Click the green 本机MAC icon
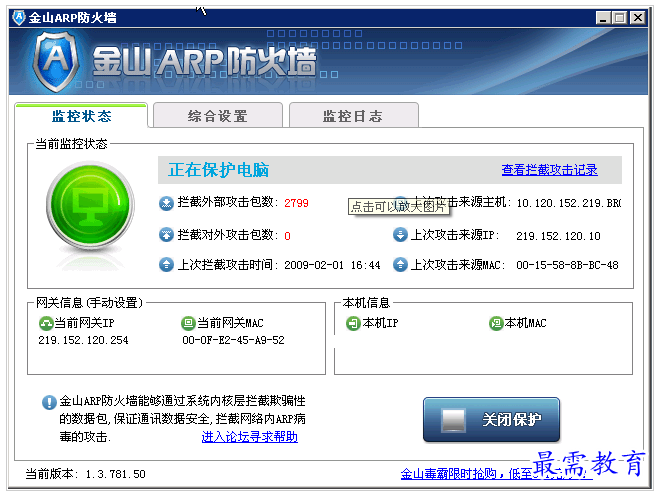 496,323
